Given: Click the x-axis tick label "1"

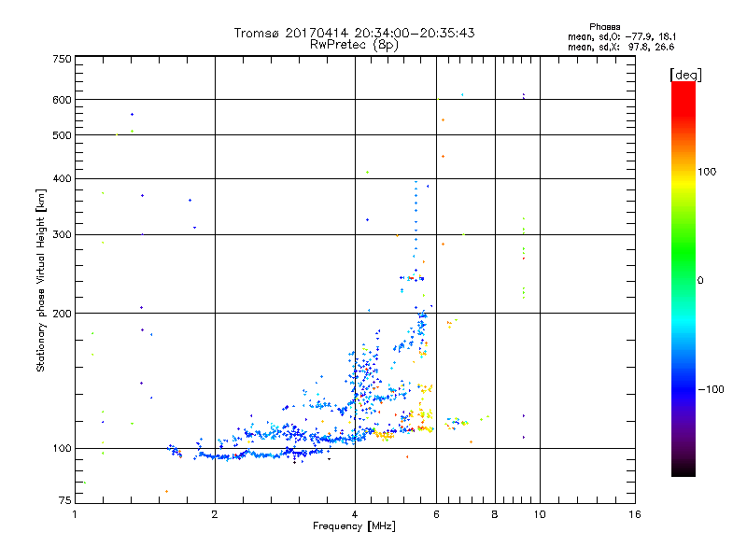Looking at the screenshot, I should pyautogui.click(x=75, y=514).
